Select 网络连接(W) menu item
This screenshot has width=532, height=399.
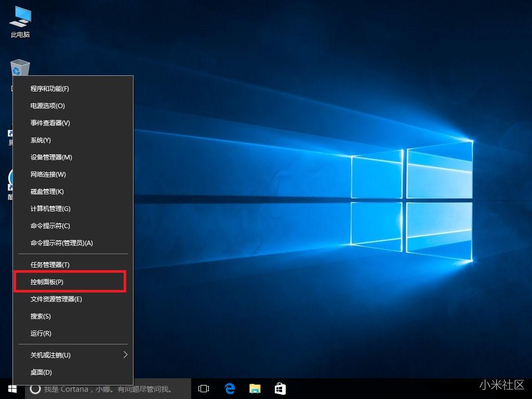coord(48,175)
